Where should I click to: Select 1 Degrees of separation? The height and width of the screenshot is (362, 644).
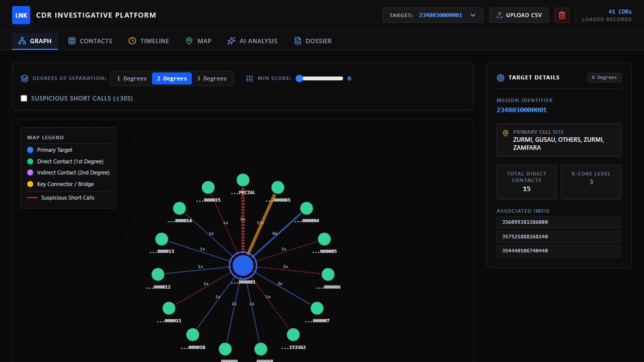point(131,78)
